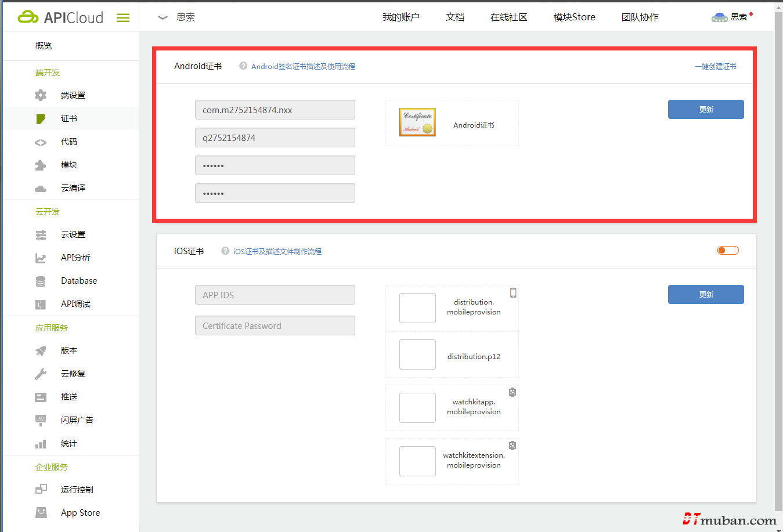Viewport: 783px width, 532px height.
Task: Open the 云修复 wrench icon
Action: (41, 374)
